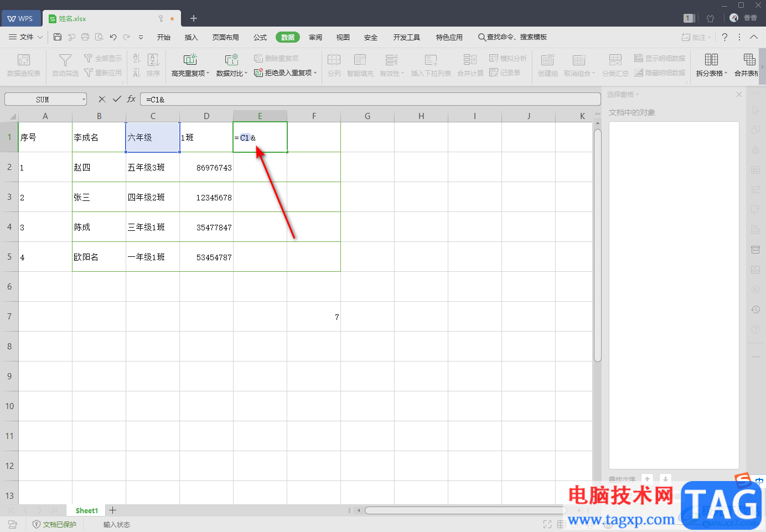Click 全部显示 filter option
Screen dimensions: 766x532
[103, 58]
